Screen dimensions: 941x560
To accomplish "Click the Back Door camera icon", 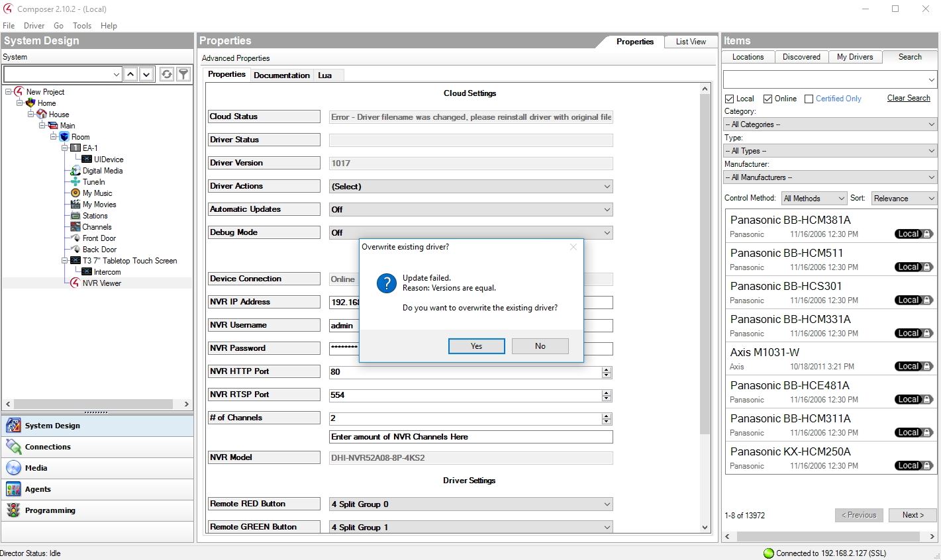I will [75, 249].
